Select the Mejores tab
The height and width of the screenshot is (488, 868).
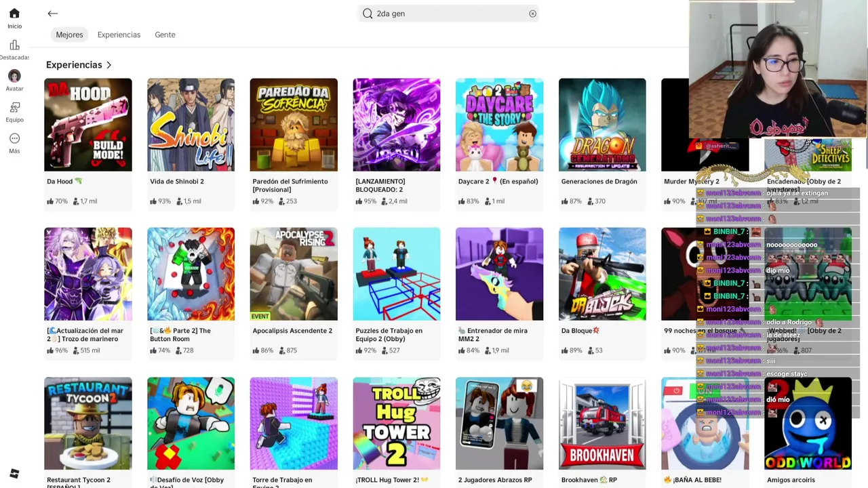[69, 35]
